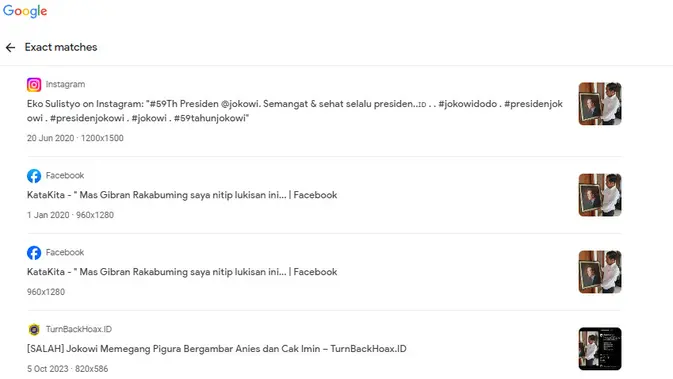
Task: Open second KataKita Facebook result without date
Action: coord(182,272)
